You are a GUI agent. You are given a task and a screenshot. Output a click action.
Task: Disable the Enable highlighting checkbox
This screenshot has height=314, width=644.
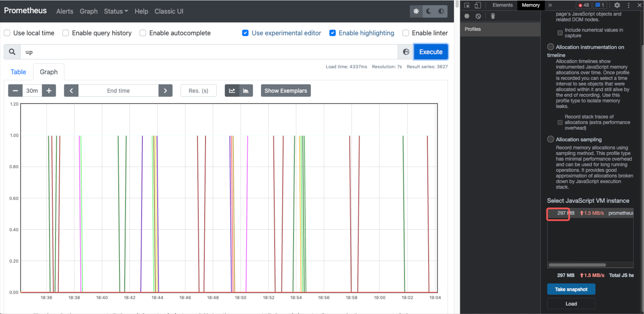pyautogui.click(x=332, y=33)
